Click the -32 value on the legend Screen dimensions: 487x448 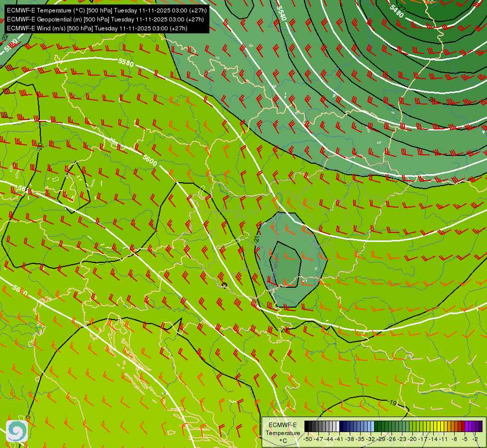pyautogui.click(x=371, y=439)
